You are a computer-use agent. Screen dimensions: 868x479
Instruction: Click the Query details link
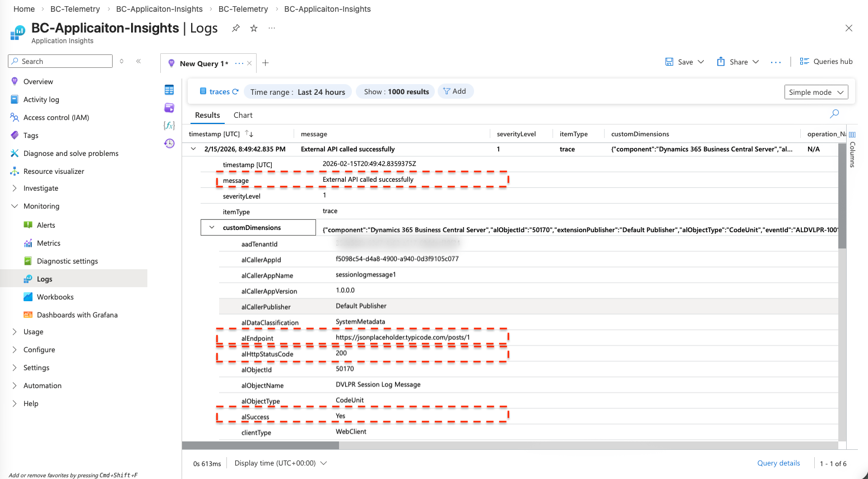(778, 463)
